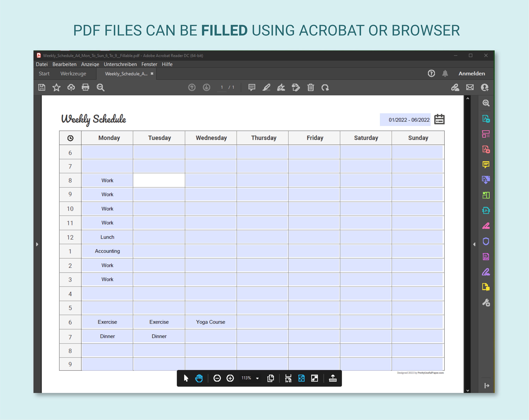This screenshot has width=529, height=420.
Task: Click the trash delete icon
Action: point(311,87)
